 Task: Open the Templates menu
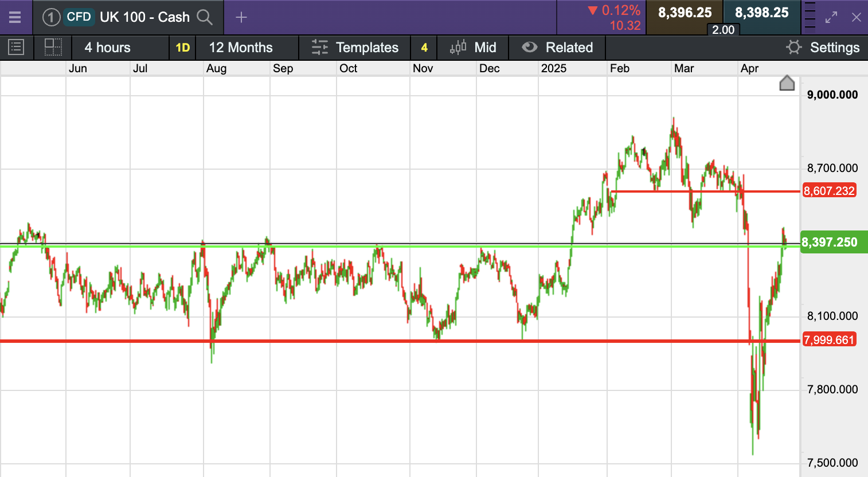coord(355,47)
